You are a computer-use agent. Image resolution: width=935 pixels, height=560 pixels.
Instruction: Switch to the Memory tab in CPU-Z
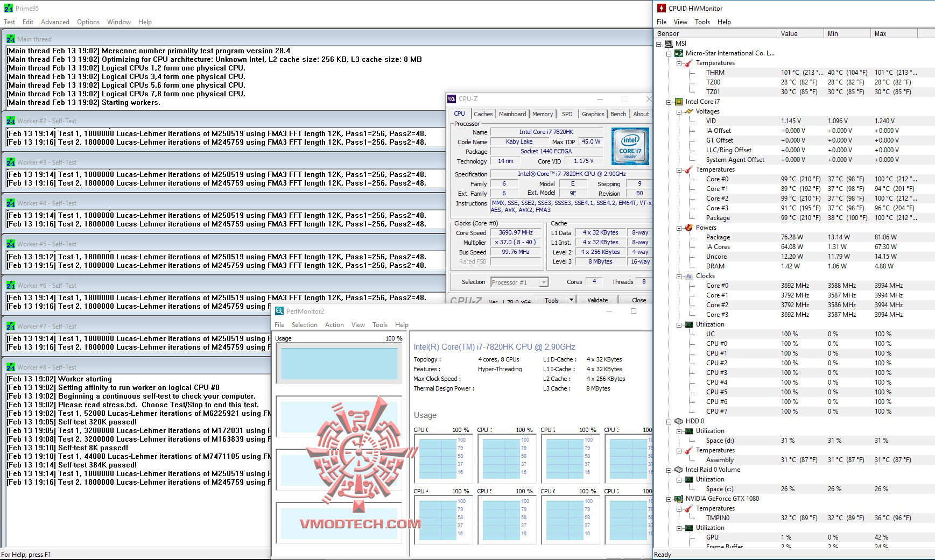point(543,114)
